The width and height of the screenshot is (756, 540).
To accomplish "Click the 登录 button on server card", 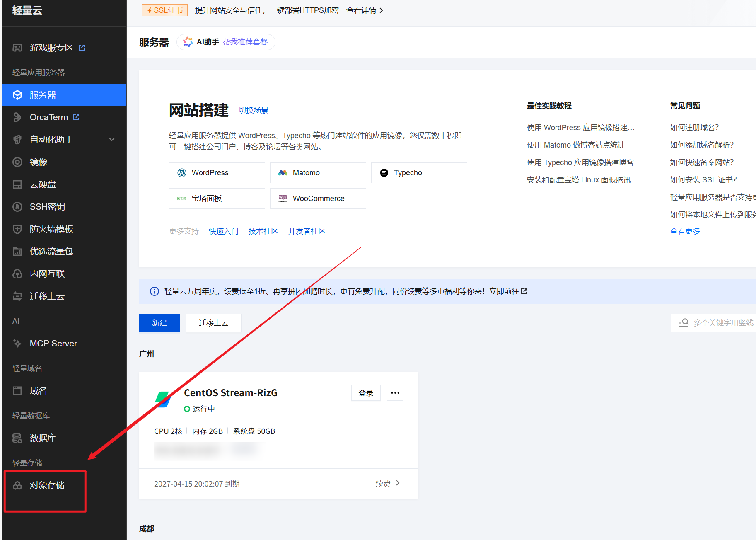I will [365, 393].
